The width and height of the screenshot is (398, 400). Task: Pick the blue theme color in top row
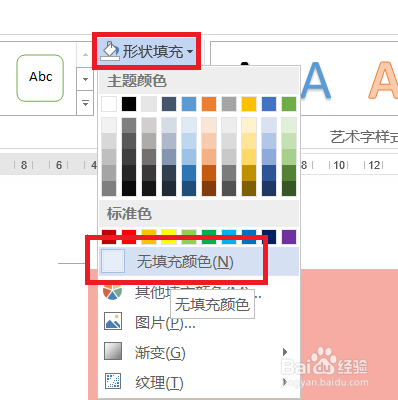coord(189,104)
